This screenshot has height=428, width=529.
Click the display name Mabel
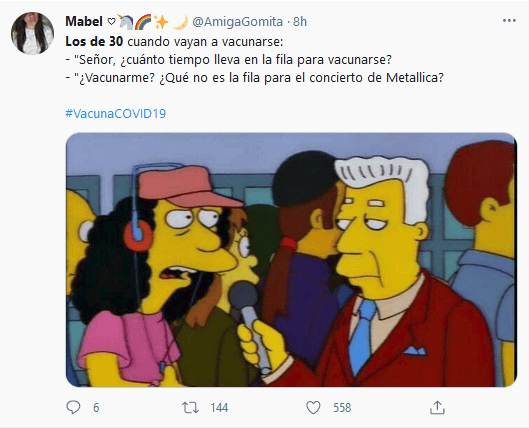click(84, 22)
